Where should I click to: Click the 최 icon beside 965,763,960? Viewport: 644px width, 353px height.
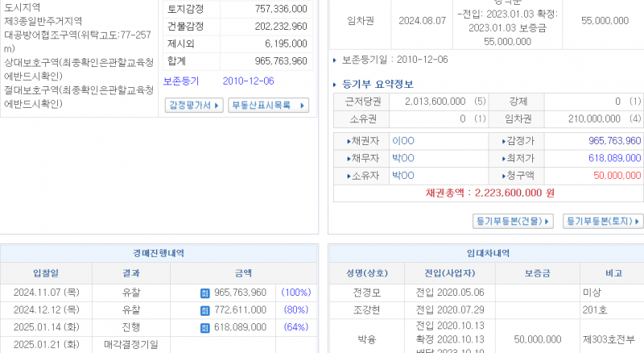pos(204,293)
